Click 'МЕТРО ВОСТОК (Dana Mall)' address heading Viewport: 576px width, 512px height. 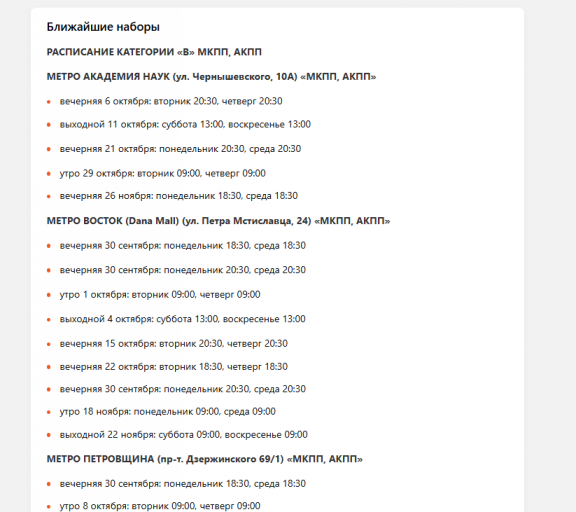tap(218, 221)
